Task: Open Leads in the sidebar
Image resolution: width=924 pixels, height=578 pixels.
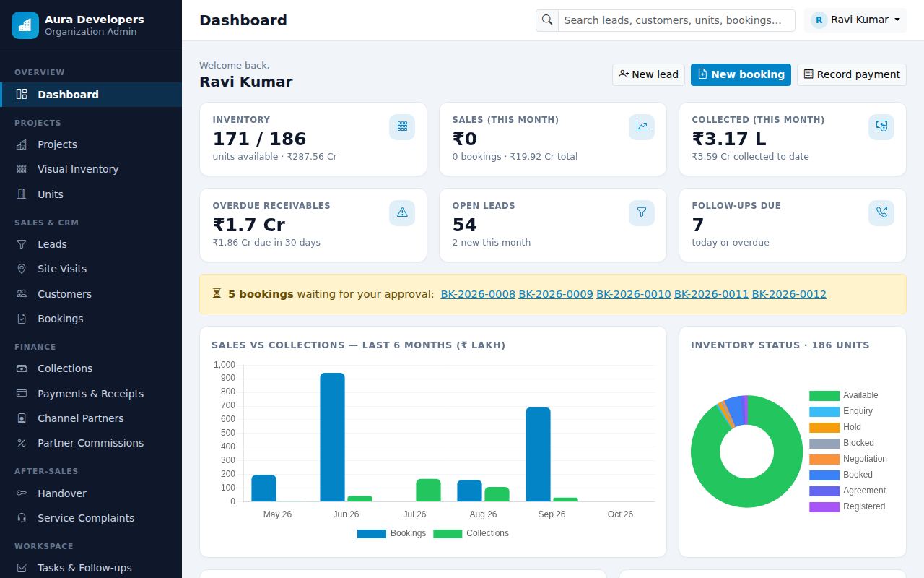Action: tap(91, 244)
